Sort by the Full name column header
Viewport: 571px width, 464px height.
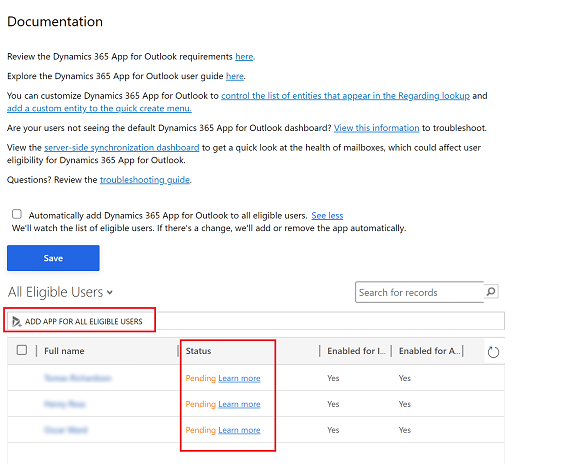[64, 351]
